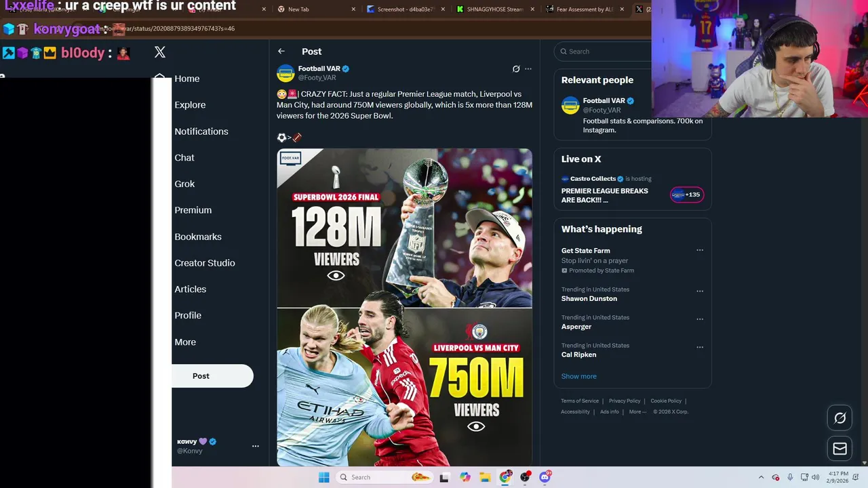The width and height of the screenshot is (868, 488).
Task: Click Football VAR verified badge on post
Action: click(x=346, y=68)
